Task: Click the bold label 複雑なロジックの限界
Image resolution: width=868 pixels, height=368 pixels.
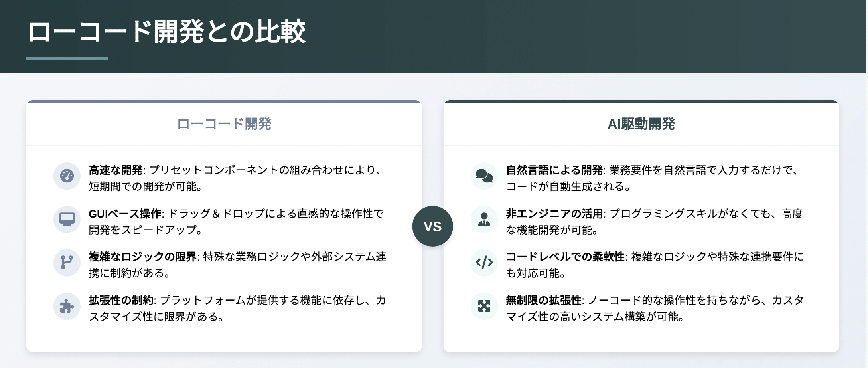Action: (142, 257)
